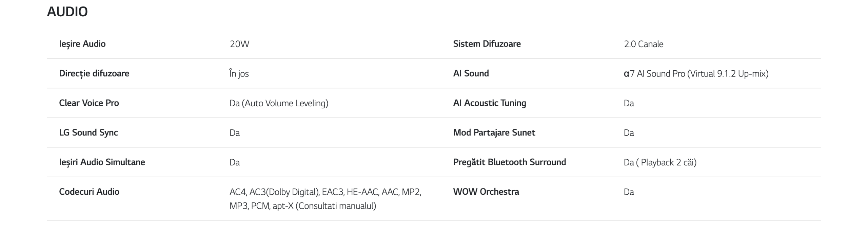
Task: Click the WOW Orchestra label
Action: point(486,192)
